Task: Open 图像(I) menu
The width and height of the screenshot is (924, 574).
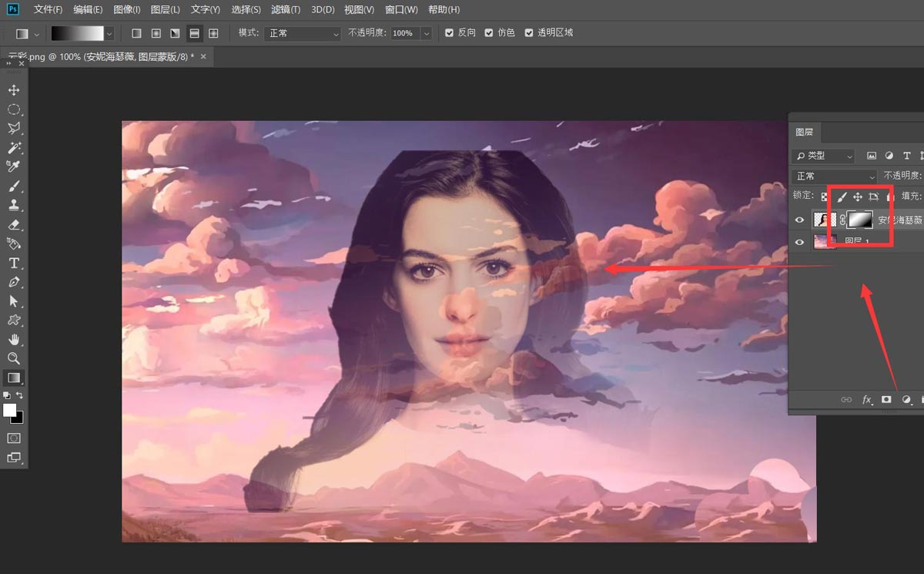Action: [126, 9]
